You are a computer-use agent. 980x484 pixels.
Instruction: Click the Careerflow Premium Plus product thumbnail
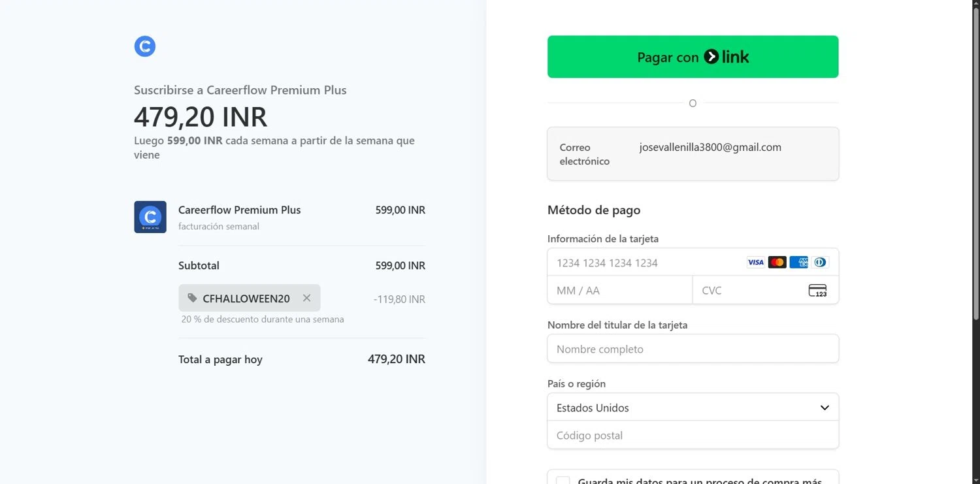click(150, 217)
